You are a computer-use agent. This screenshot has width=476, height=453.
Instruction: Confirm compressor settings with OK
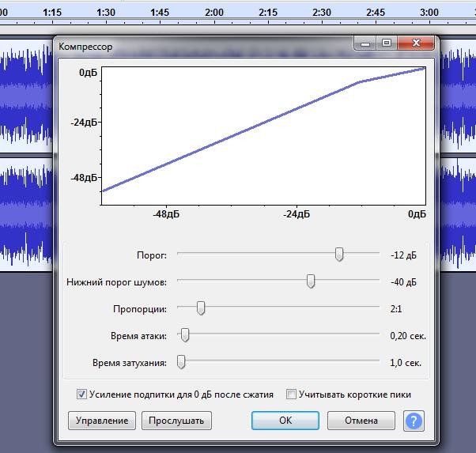(x=285, y=421)
